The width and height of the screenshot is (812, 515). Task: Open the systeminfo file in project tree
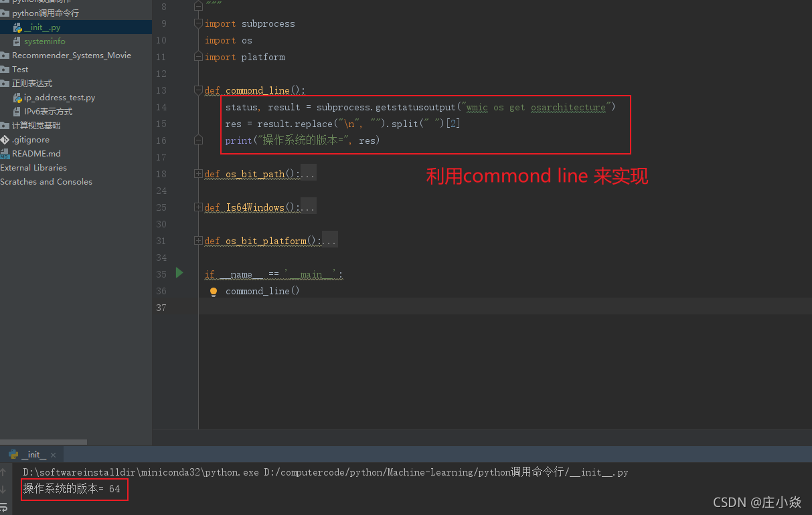(45, 41)
